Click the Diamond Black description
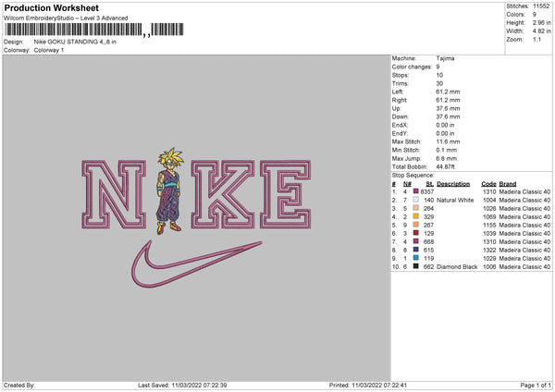The width and height of the screenshot is (555, 392). click(x=457, y=267)
